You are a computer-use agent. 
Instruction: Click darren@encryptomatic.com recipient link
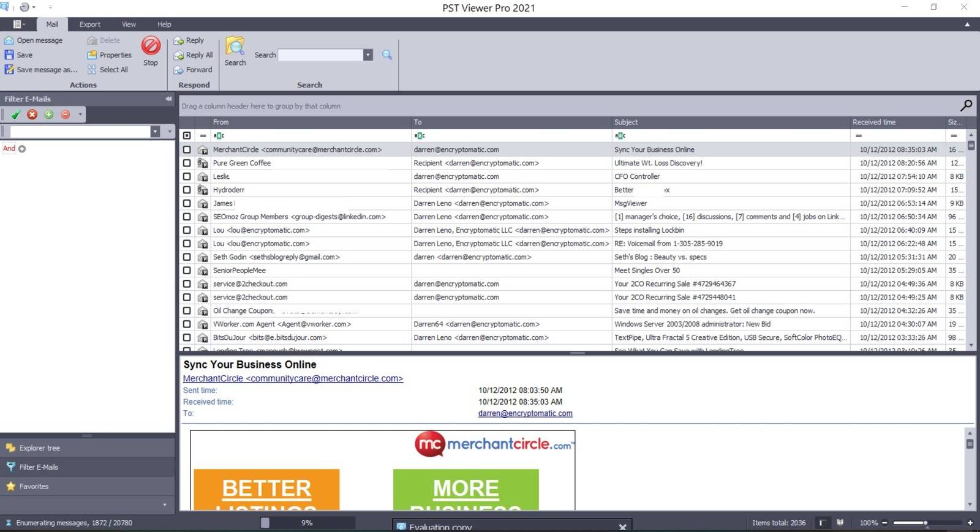(525, 413)
